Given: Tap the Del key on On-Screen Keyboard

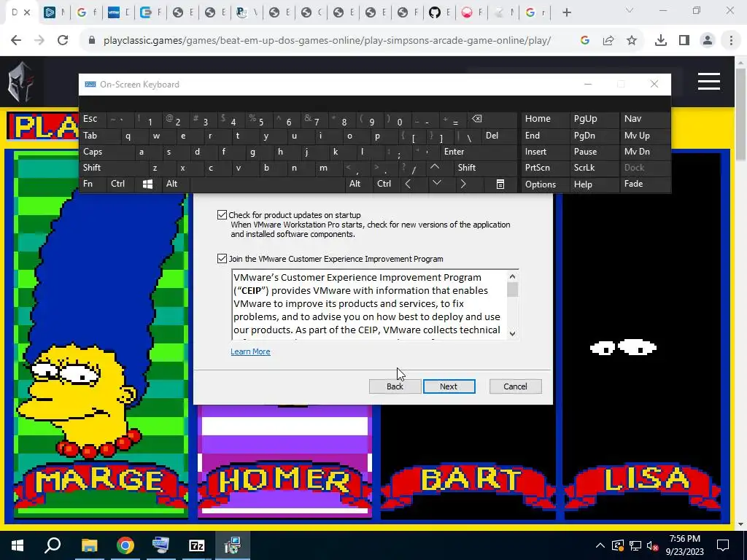Looking at the screenshot, I should 499,136.
